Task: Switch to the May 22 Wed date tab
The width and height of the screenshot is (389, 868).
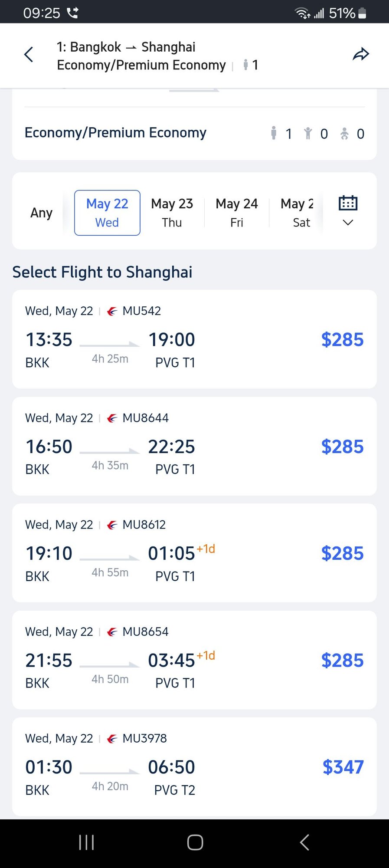Action: pos(107,212)
